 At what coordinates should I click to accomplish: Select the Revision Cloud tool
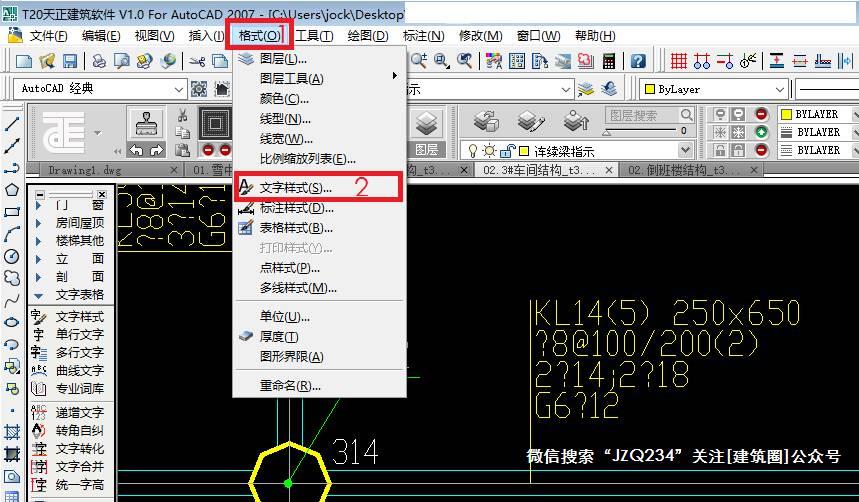pos(12,278)
